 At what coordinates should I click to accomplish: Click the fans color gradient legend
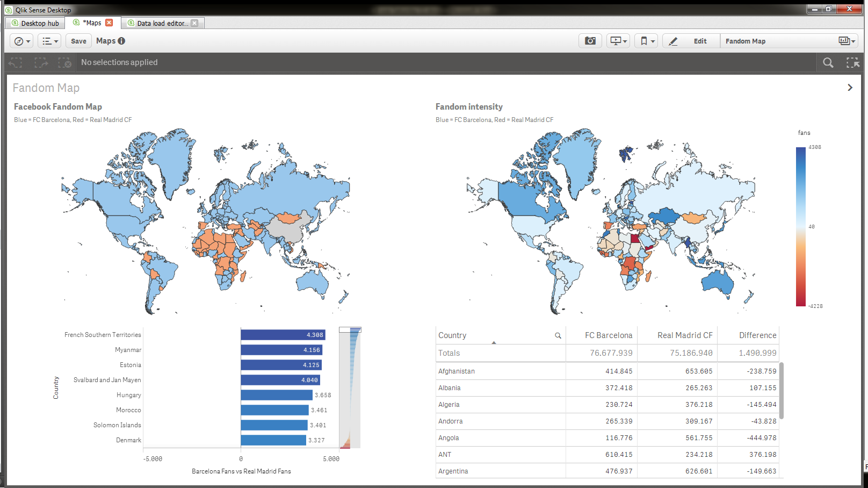coord(801,227)
